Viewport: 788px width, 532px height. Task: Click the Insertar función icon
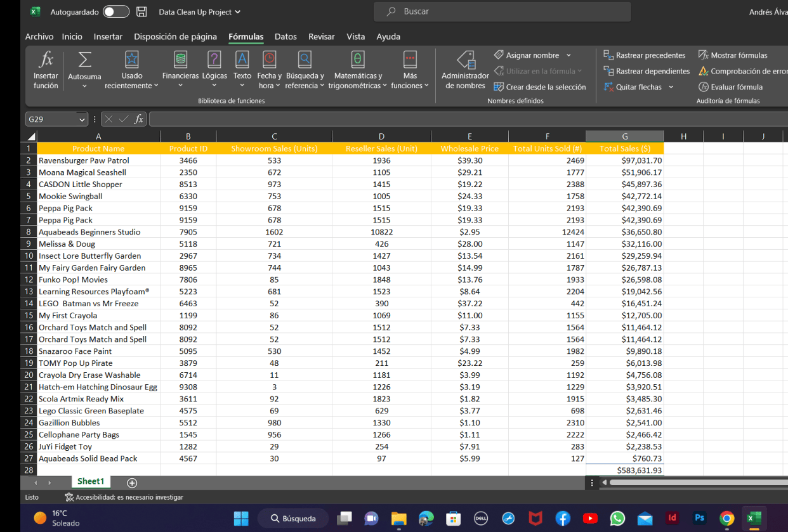tap(46, 61)
